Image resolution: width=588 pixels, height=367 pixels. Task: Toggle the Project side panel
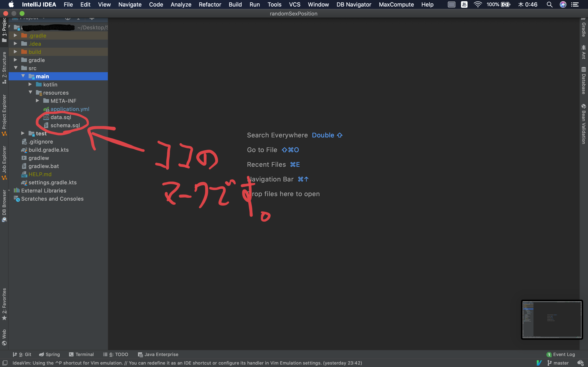4,29
